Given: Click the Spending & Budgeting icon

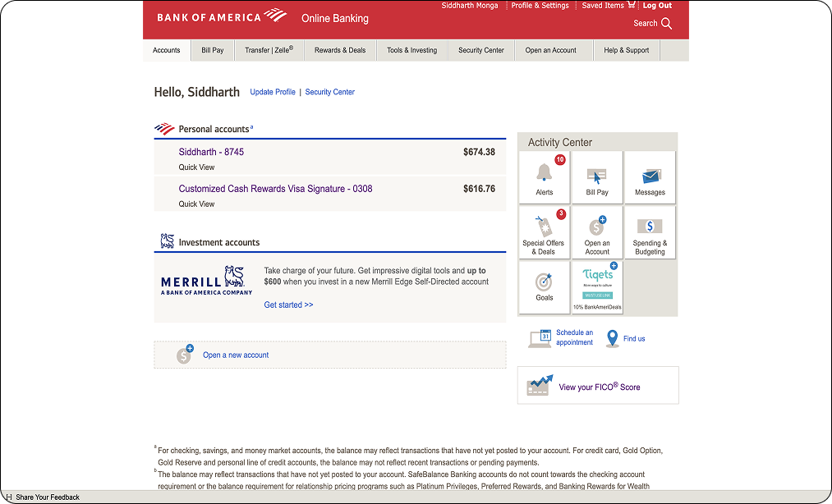Looking at the screenshot, I should (x=650, y=227).
